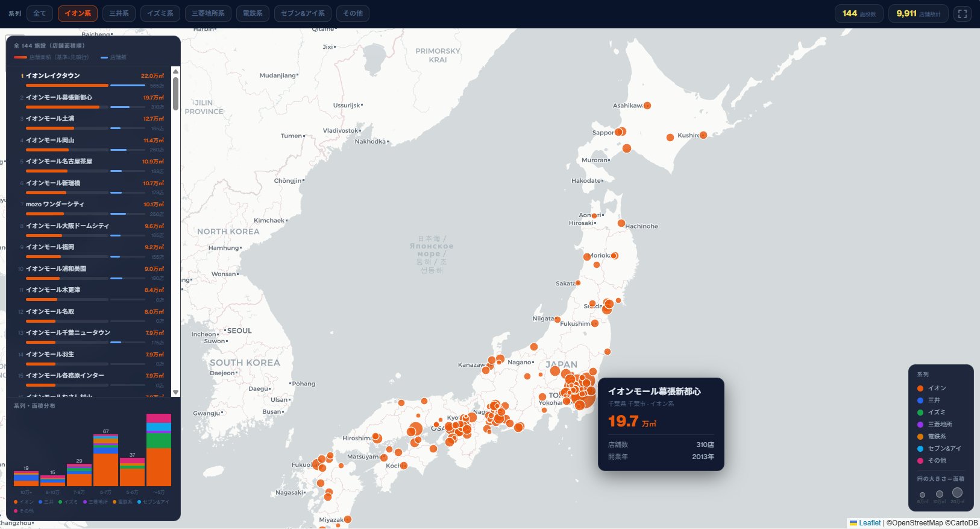Screen dimensions: 980x529
Task: Click the 電鉄系 swatch in the map legend
Action: (920, 437)
